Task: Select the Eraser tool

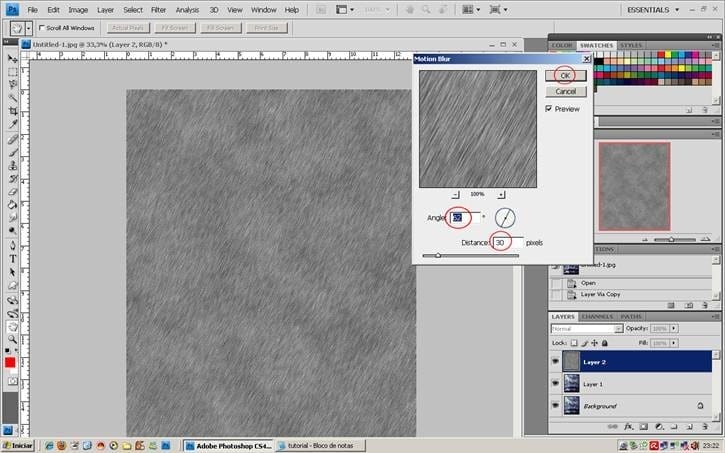Action: click(12, 191)
